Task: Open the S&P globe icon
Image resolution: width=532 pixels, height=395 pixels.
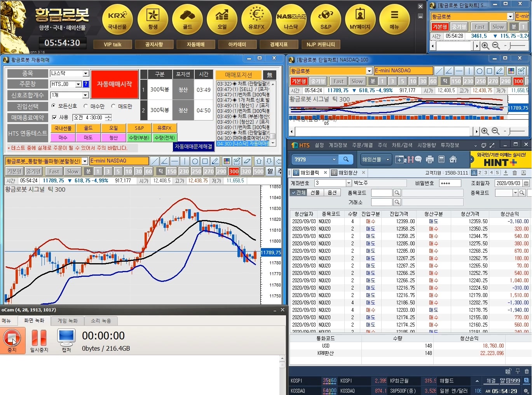Action: [x=326, y=19]
